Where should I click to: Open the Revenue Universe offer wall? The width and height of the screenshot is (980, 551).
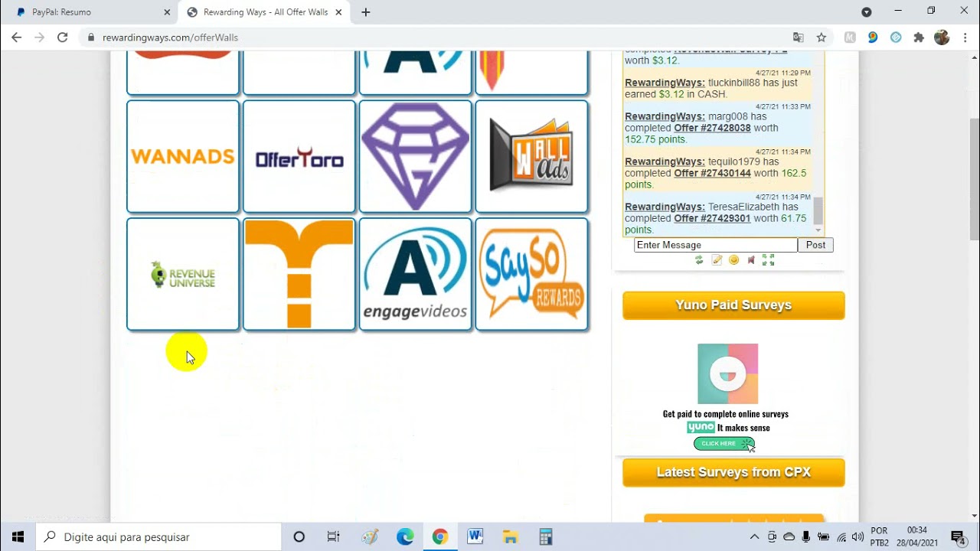[183, 274]
